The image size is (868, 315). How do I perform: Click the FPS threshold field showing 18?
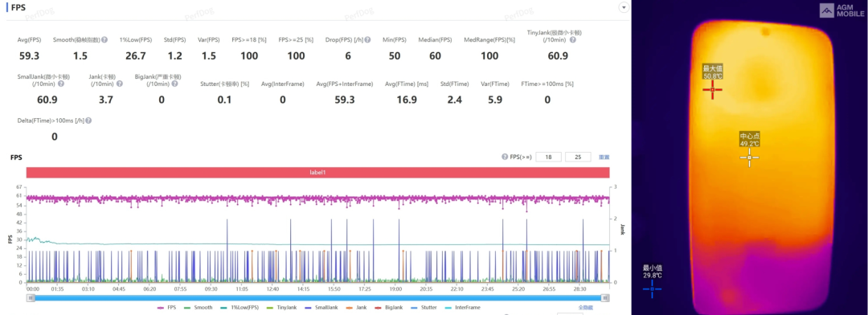point(549,157)
